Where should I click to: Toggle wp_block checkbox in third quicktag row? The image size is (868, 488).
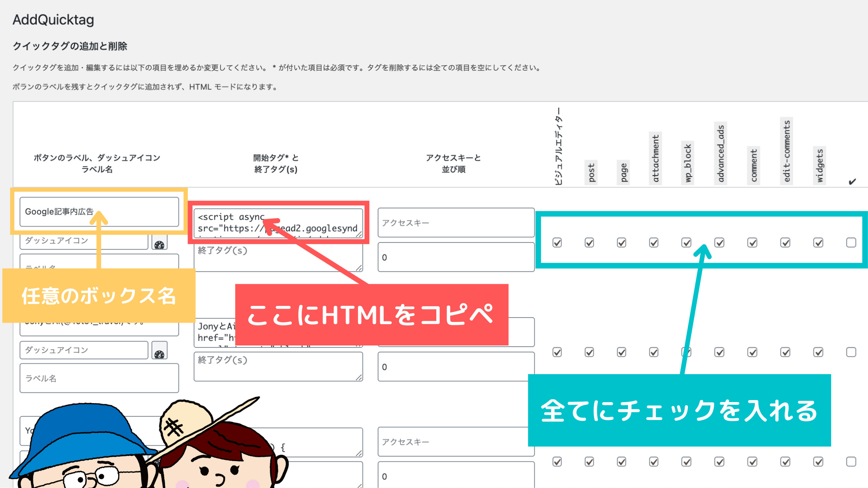pos(686,462)
